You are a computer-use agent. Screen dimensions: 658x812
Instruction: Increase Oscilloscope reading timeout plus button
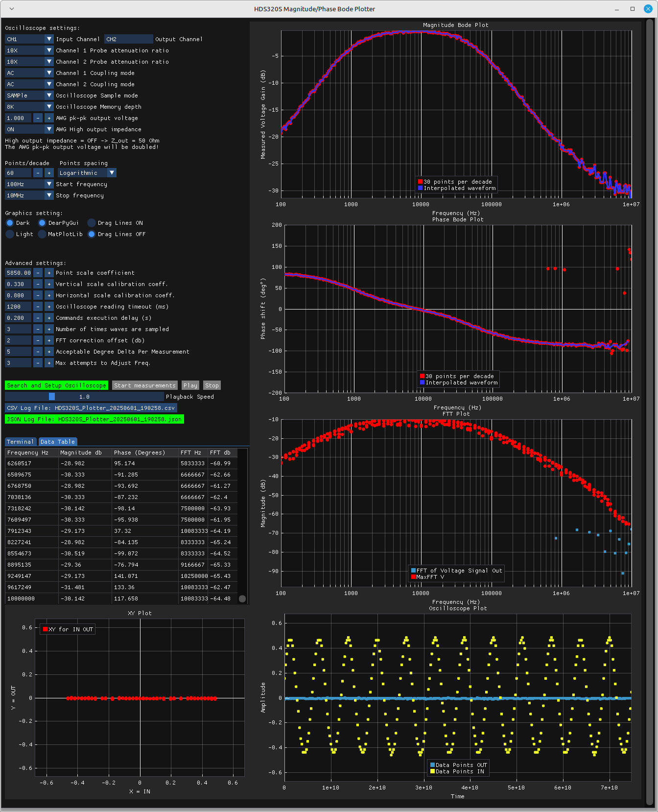[x=49, y=307]
